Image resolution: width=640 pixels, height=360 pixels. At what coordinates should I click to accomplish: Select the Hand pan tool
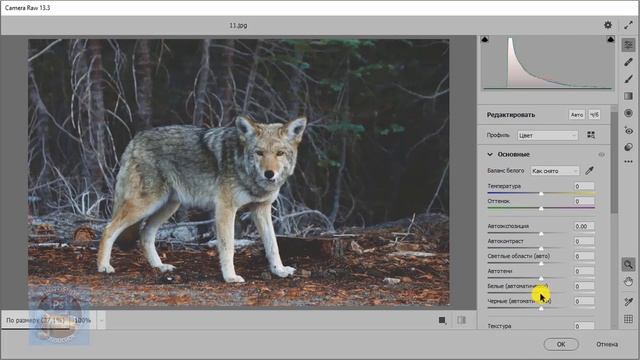click(628, 282)
